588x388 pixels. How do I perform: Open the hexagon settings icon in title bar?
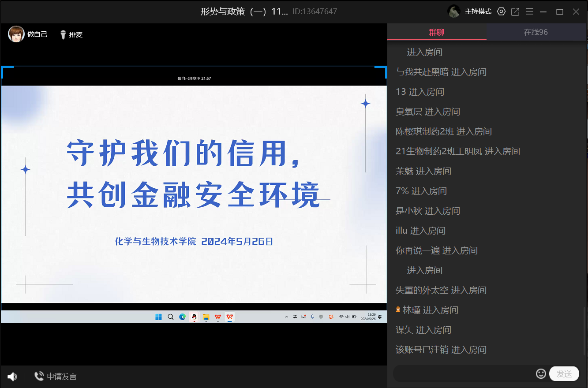click(501, 12)
